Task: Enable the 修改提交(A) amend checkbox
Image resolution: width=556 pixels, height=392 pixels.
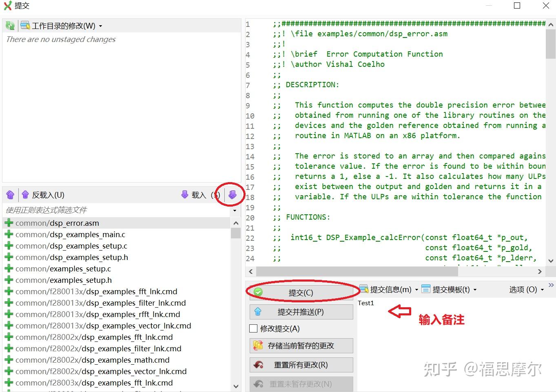Action: point(253,328)
